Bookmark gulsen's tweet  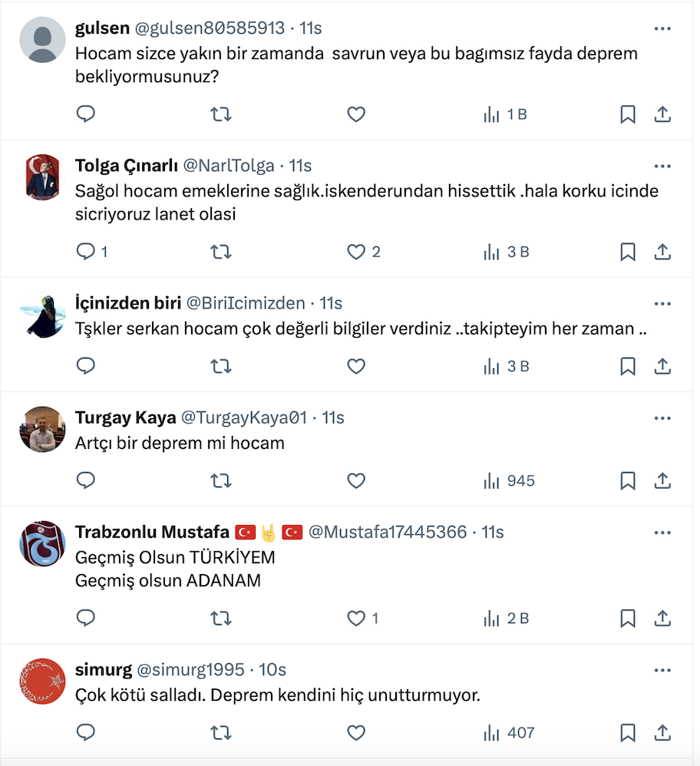pos(627,114)
